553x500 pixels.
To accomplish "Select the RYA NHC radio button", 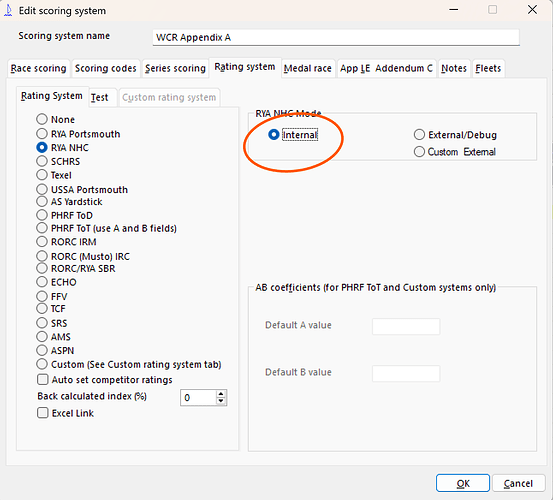I will coord(42,147).
